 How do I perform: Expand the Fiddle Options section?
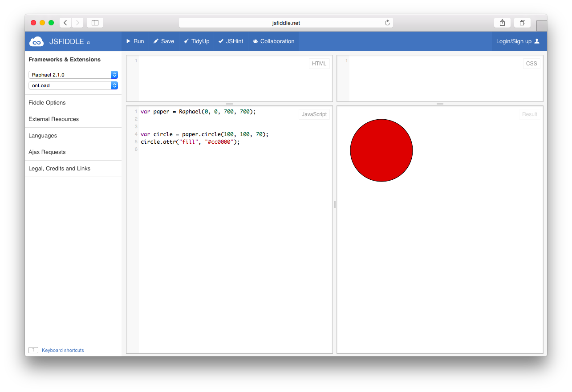tap(73, 103)
